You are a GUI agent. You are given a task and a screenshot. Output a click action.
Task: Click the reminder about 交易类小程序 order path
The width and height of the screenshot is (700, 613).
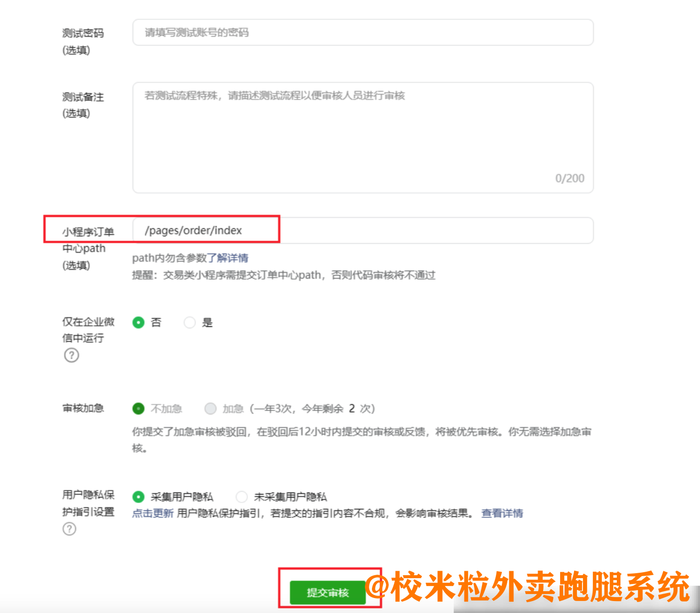(283, 275)
